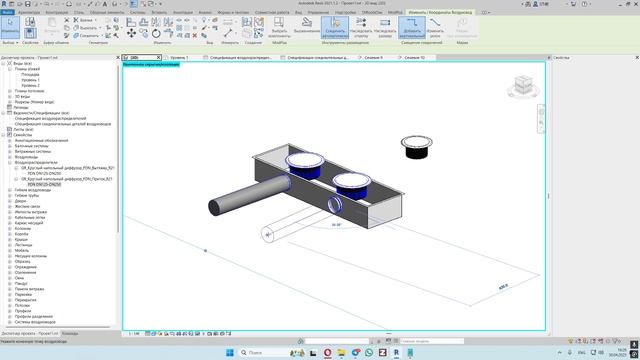Toggle Thin Lines in quick access toolbar

(133, 4)
